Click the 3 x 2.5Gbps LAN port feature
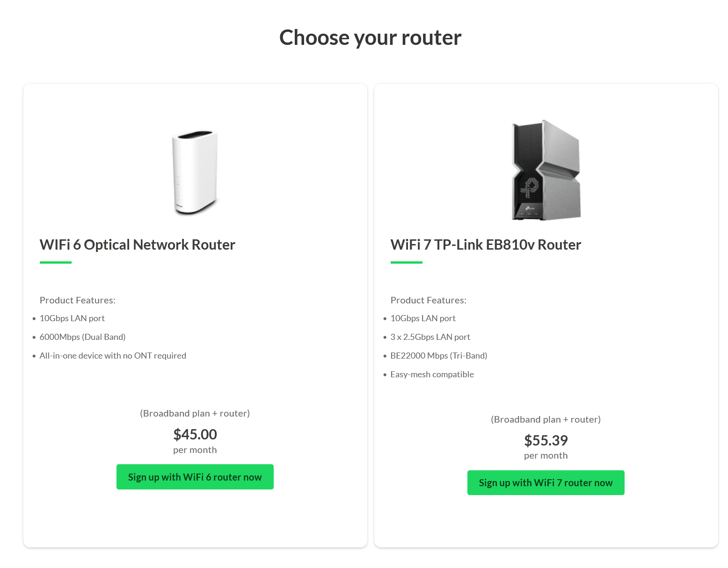The height and width of the screenshot is (568, 728). pyautogui.click(x=430, y=337)
